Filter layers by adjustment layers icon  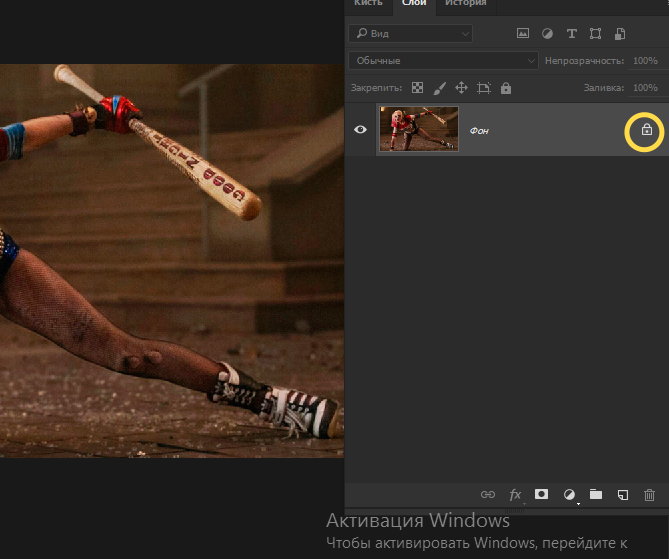[x=547, y=34]
